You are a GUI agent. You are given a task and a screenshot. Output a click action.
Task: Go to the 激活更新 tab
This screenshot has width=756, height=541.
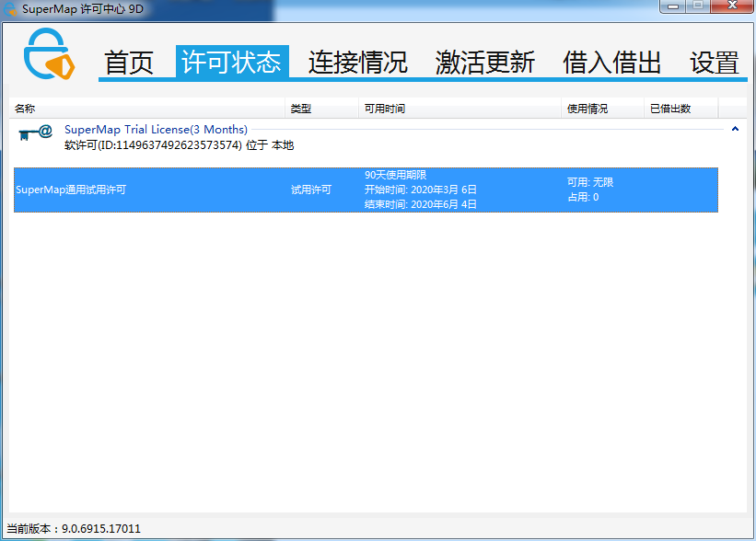point(485,63)
